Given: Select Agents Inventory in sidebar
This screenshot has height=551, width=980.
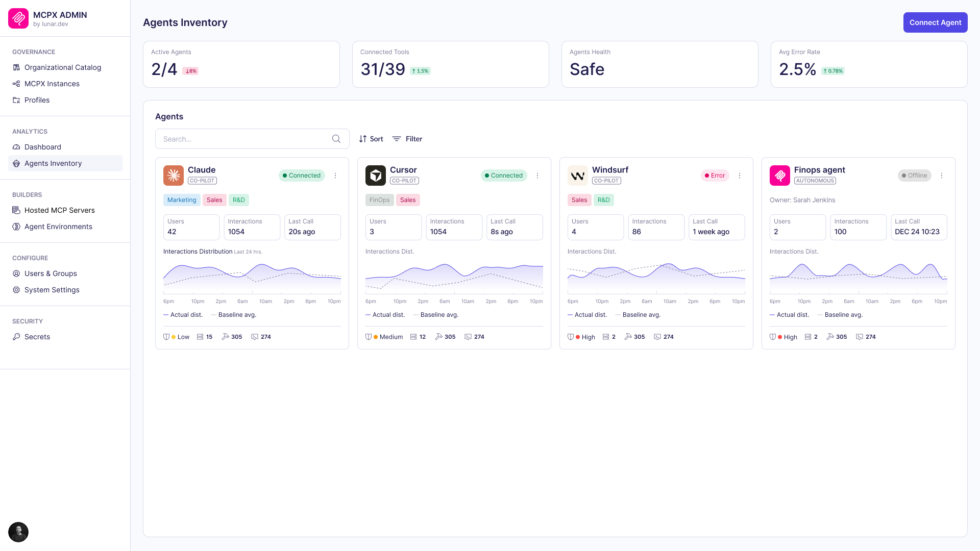Looking at the screenshot, I should click(x=65, y=163).
